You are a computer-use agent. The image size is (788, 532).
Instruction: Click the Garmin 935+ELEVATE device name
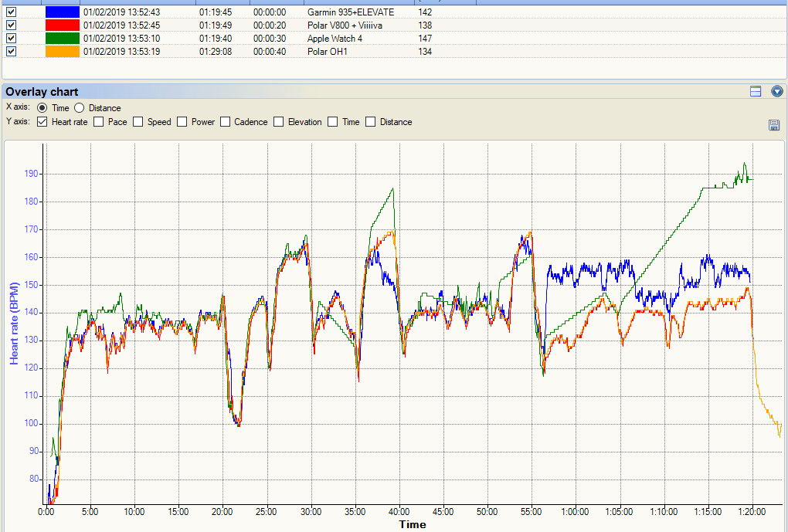click(x=351, y=12)
